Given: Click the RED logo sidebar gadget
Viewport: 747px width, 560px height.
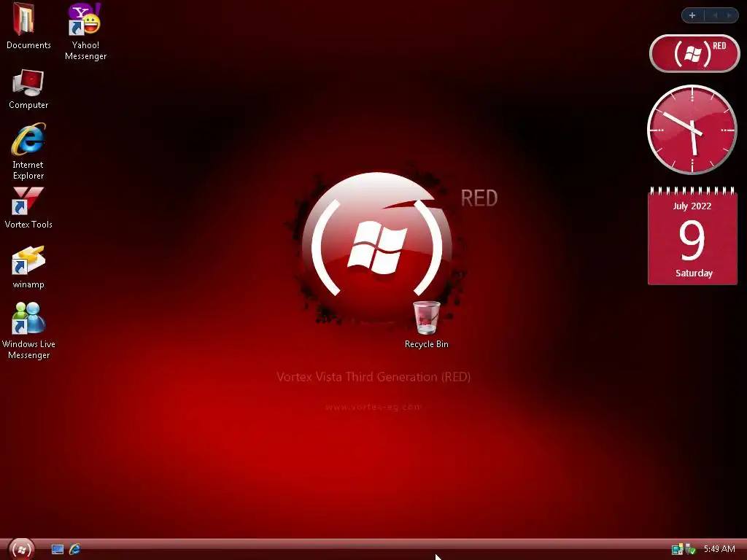Looking at the screenshot, I should 694,53.
